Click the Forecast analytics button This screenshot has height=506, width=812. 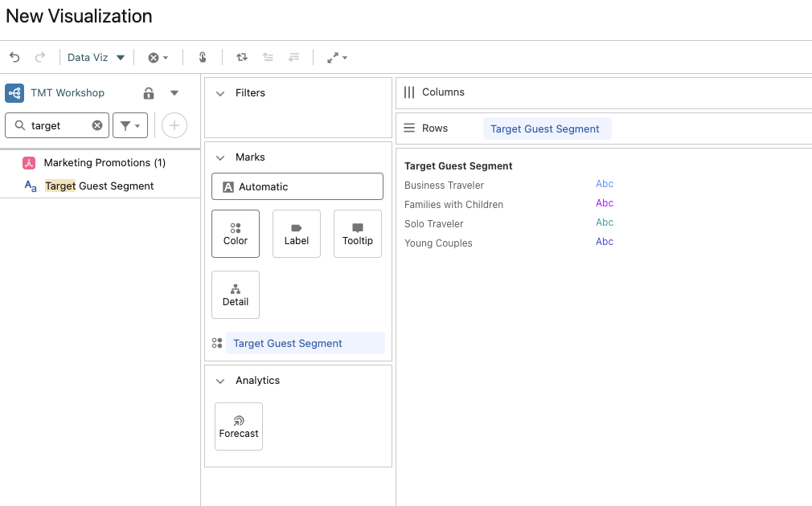coord(239,426)
